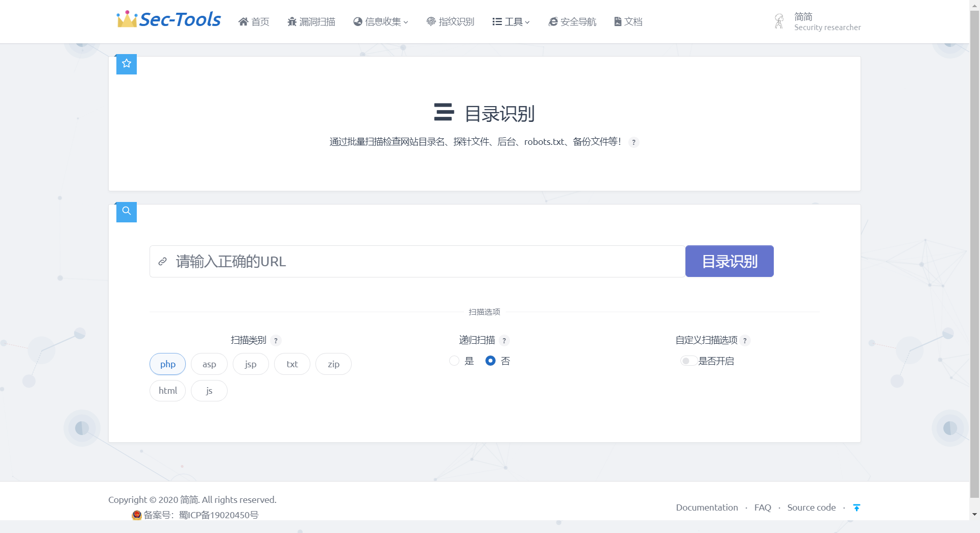This screenshot has height=533, width=980.
Task: Click the bug icon beside 漏洞扫描
Action: click(x=291, y=21)
